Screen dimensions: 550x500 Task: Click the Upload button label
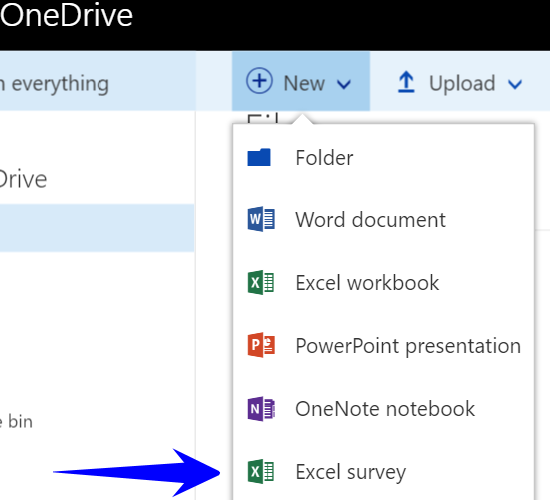pos(462,84)
